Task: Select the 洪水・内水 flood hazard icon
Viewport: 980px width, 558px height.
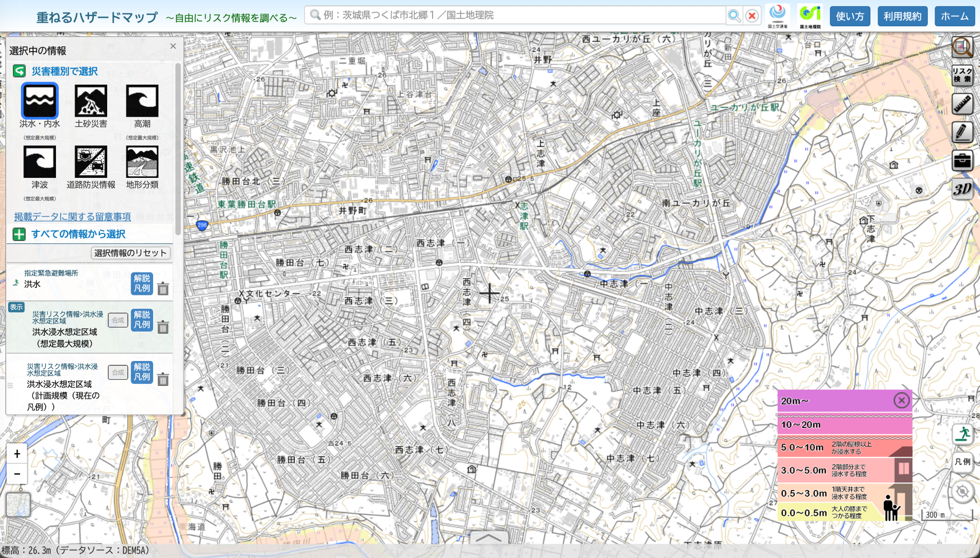Action: 40,101
